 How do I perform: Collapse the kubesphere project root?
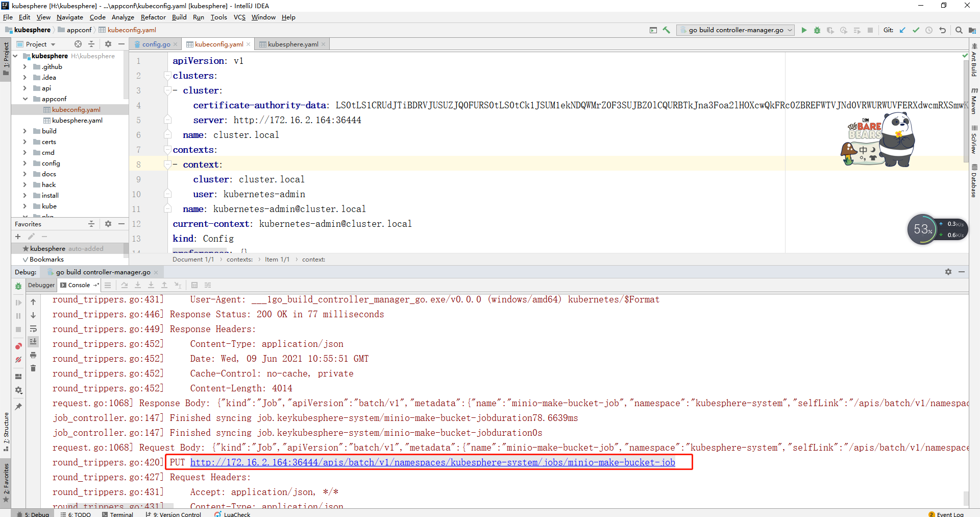click(x=15, y=56)
